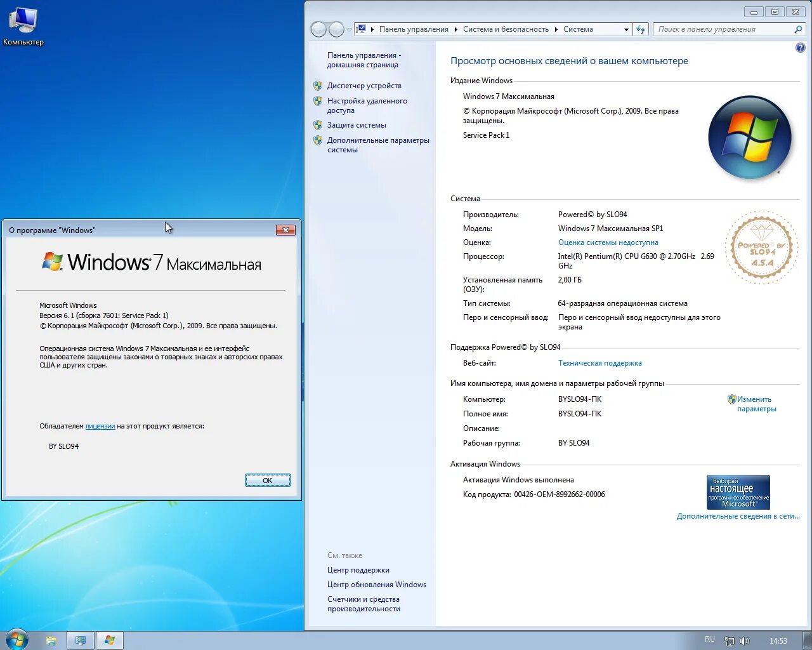Expand arrow before Панель управления breadcrumb
The width and height of the screenshot is (812, 650).
pos(372,29)
